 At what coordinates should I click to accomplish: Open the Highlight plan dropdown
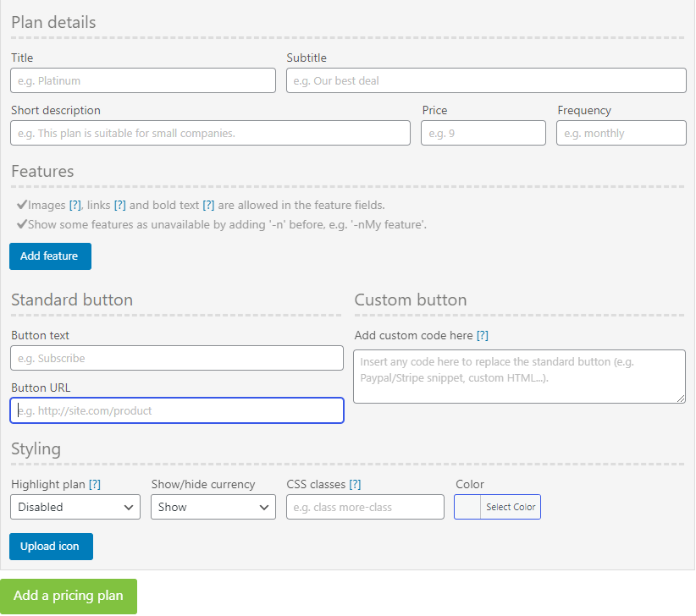coord(75,507)
